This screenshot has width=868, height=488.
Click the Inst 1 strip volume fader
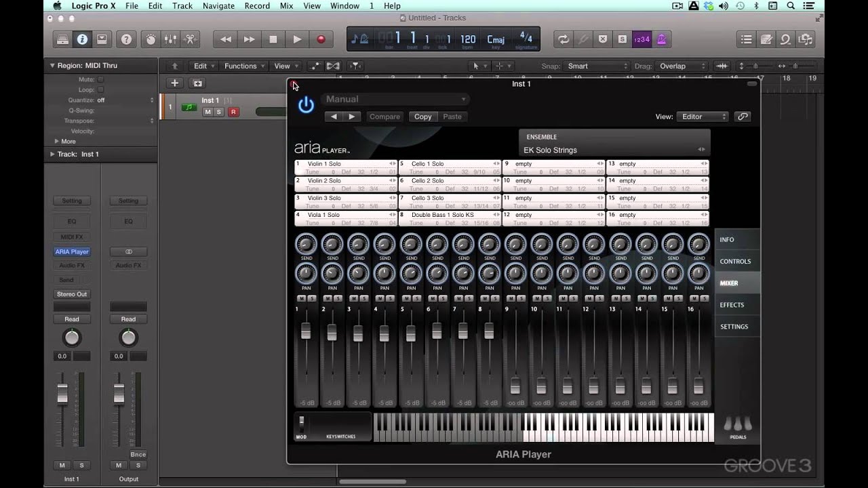[62, 394]
